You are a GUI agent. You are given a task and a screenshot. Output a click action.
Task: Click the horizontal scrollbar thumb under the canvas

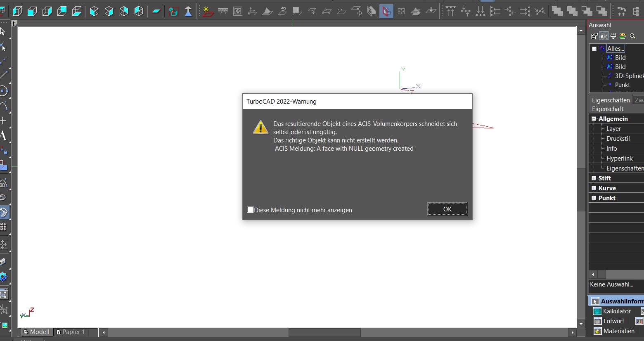coord(324,332)
